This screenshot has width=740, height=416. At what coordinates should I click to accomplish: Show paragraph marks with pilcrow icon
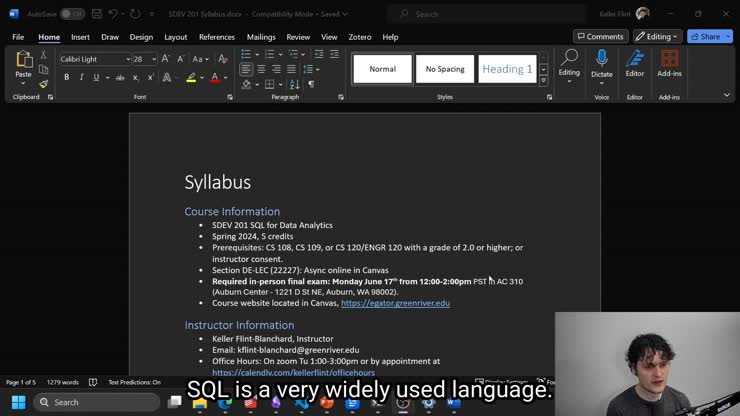[311, 85]
